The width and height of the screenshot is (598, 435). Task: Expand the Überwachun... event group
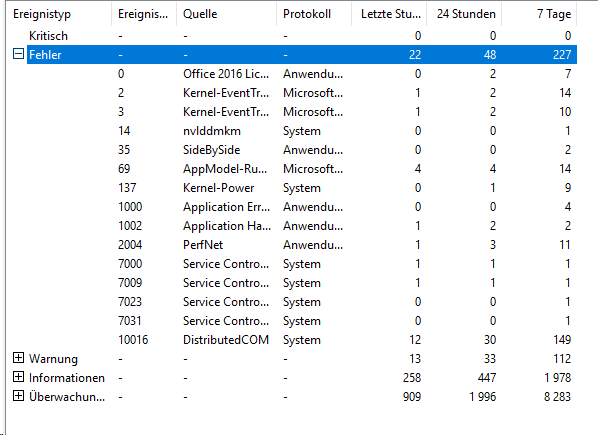[18, 396]
